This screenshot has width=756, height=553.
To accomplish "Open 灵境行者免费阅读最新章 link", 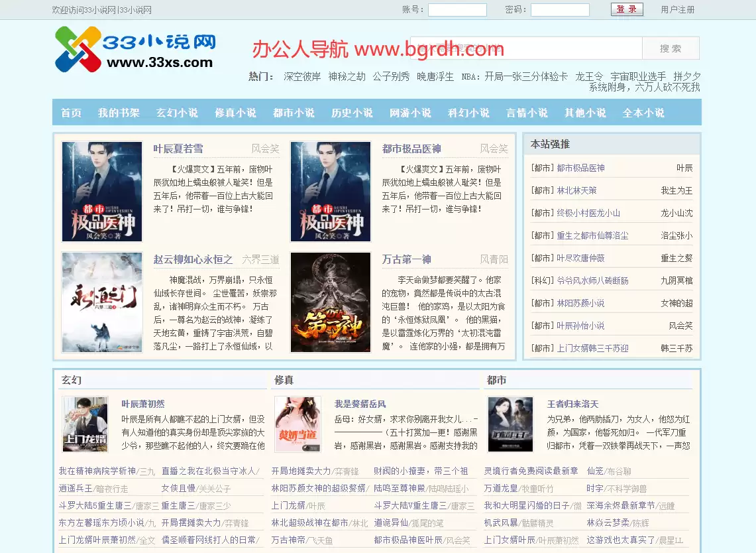I will [531, 471].
